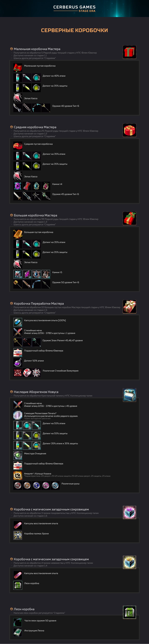
Task: Click the red gift box icon beside Маленькая коробочка Мастера
Action: point(129,52)
